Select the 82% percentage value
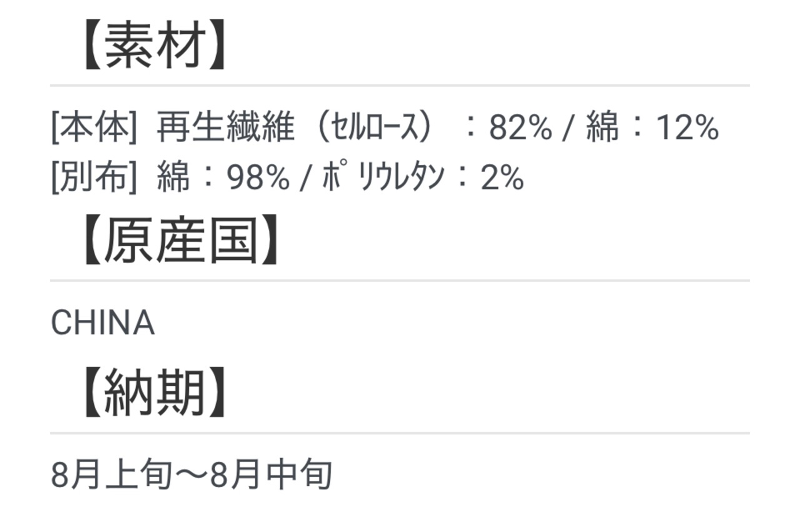Viewport: 800px width, 532px height. coord(520,128)
